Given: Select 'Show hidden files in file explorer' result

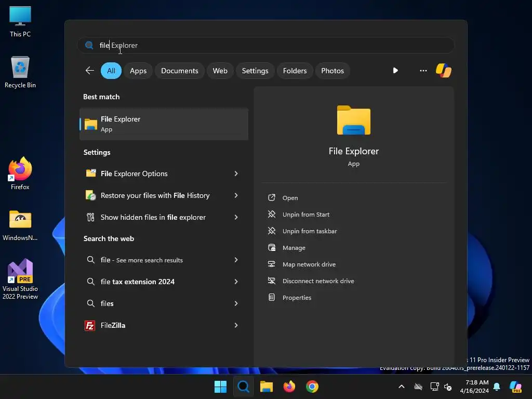Looking at the screenshot, I should (164, 217).
